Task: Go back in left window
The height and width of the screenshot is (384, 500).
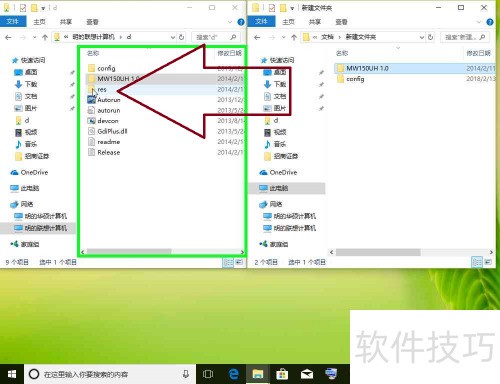Action: (8, 37)
